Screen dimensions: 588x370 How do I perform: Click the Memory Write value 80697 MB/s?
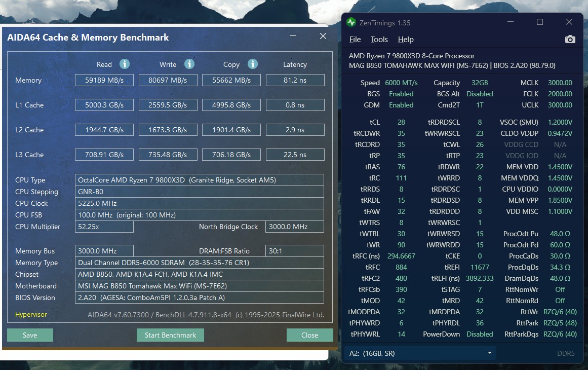[x=168, y=80]
